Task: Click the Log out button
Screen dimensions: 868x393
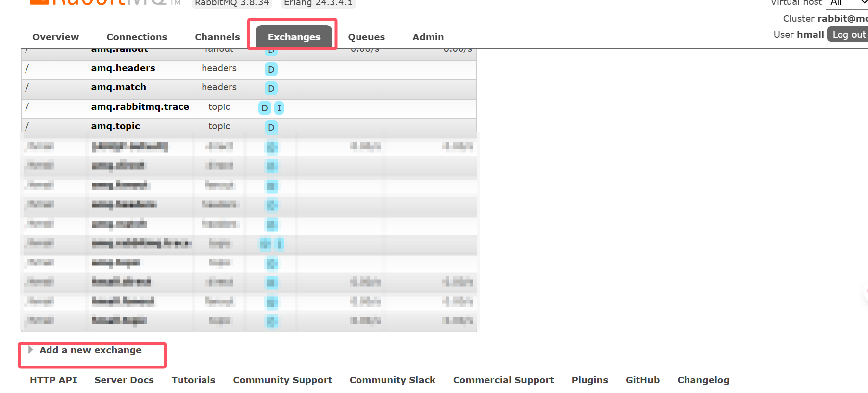Action: click(x=849, y=34)
